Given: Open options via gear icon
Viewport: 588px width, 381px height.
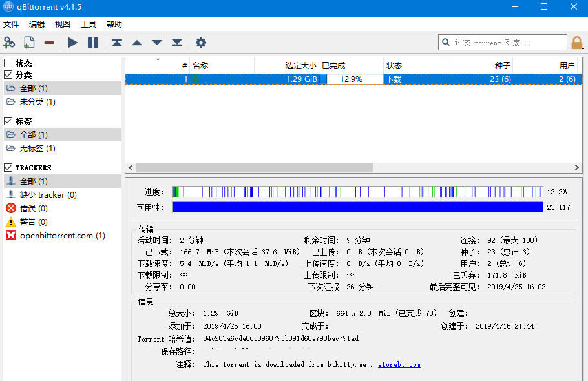Looking at the screenshot, I should point(200,43).
